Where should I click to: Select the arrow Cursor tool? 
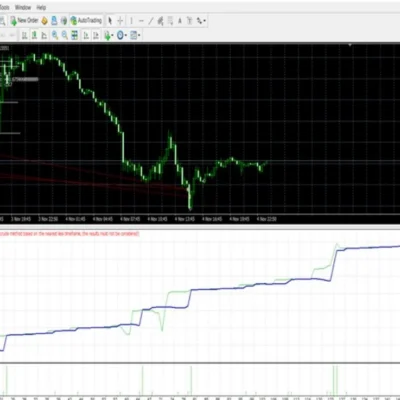coord(110,21)
